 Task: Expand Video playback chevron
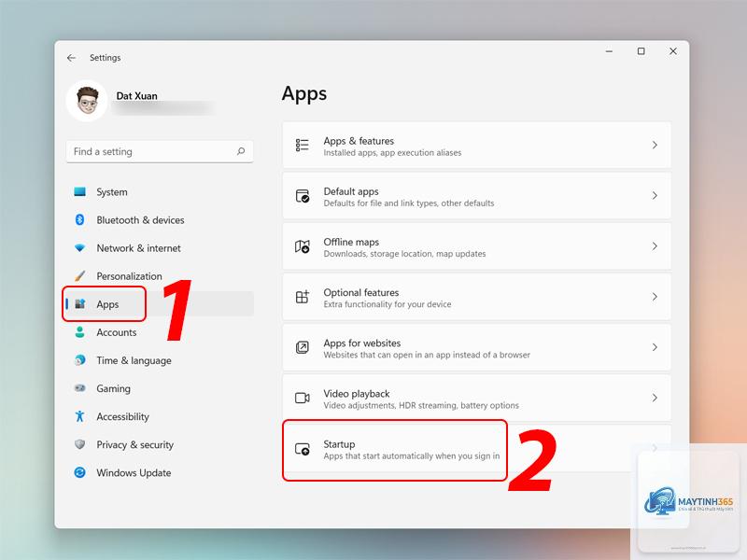pyautogui.click(x=655, y=398)
